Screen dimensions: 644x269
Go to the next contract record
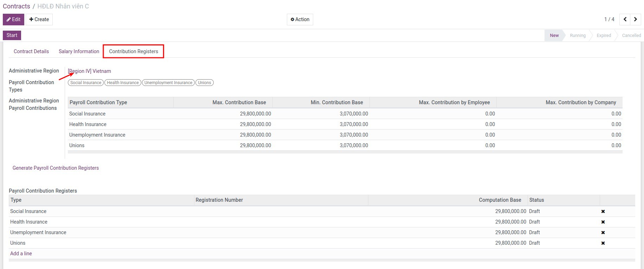pyautogui.click(x=635, y=19)
